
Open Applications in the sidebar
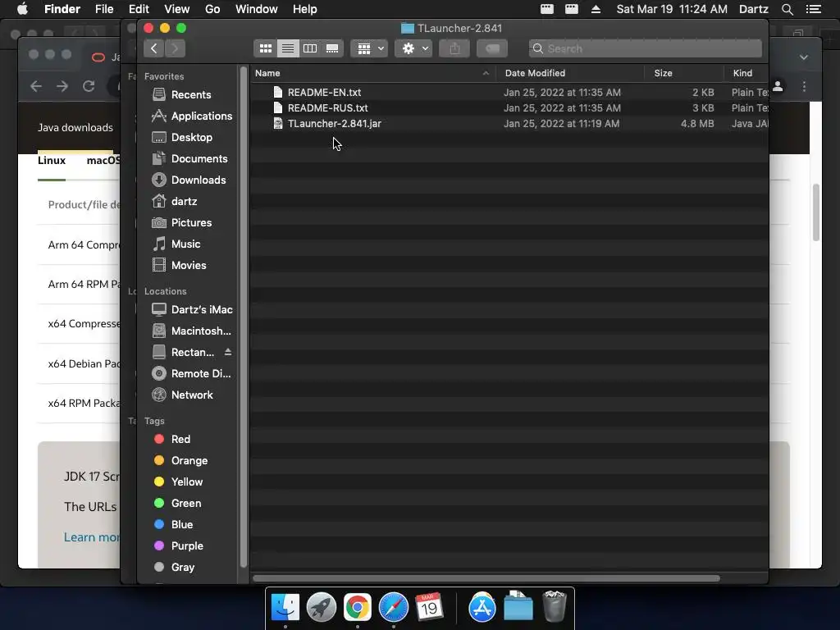pyautogui.click(x=192, y=116)
